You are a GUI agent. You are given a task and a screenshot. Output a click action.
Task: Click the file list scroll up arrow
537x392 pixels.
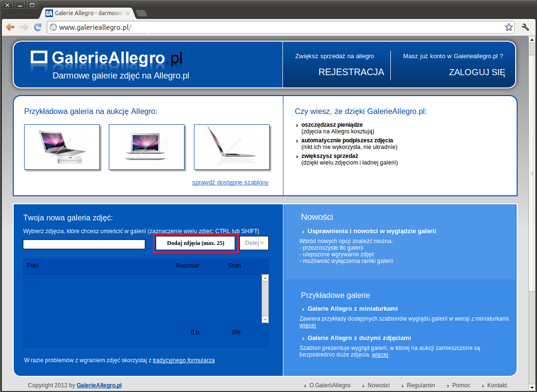[265, 278]
